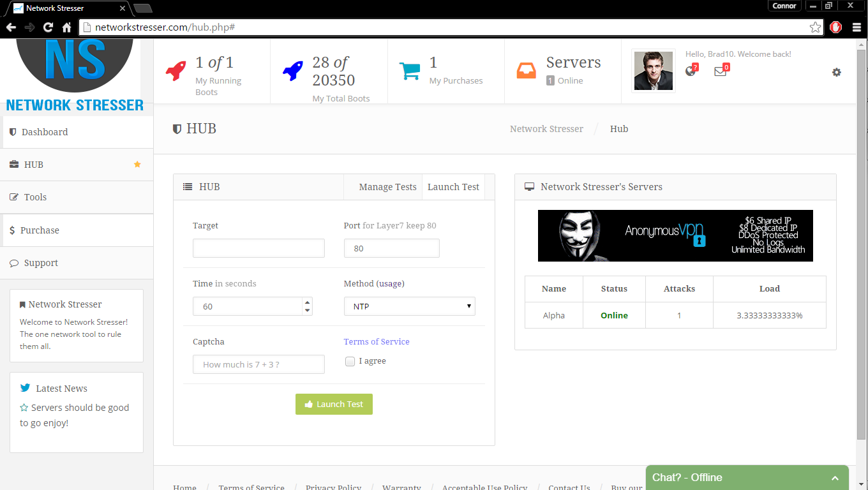The image size is (868, 490).
Task: Open the Chrome hamburger menu
Action: click(857, 27)
